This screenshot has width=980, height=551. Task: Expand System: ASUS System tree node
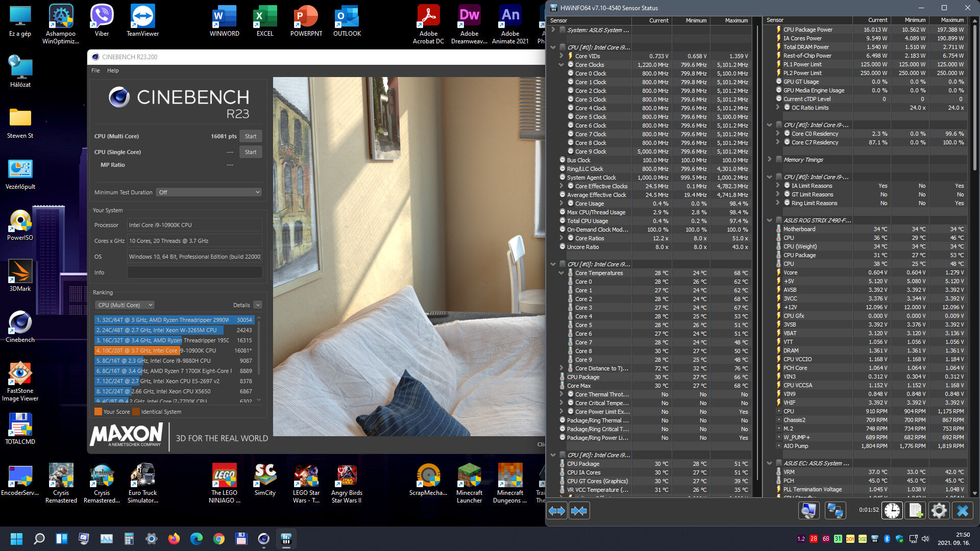[x=553, y=30]
